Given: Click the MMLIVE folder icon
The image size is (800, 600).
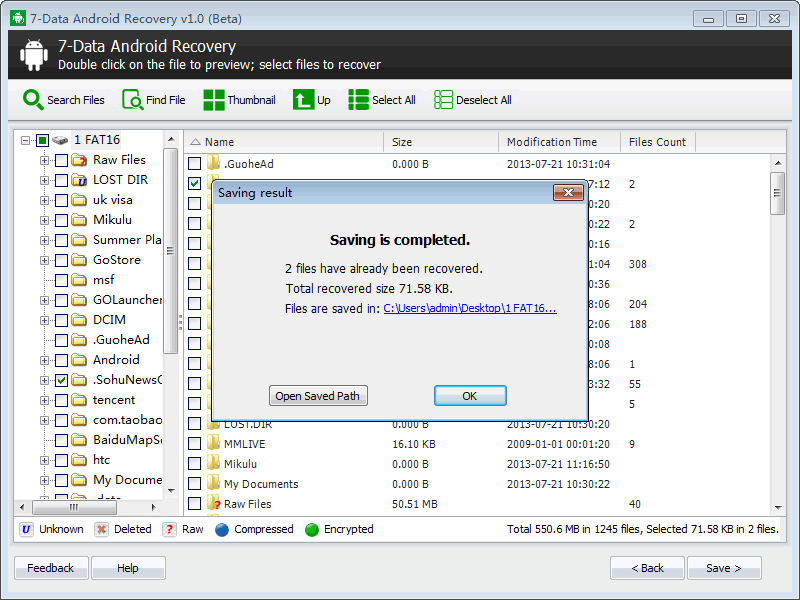Looking at the screenshot, I should coord(213,444).
